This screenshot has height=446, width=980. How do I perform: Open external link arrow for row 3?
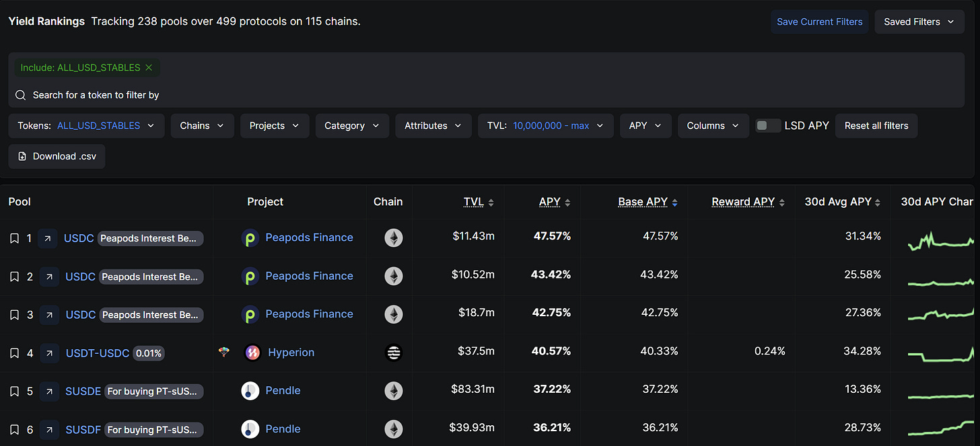[x=49, y=315]
